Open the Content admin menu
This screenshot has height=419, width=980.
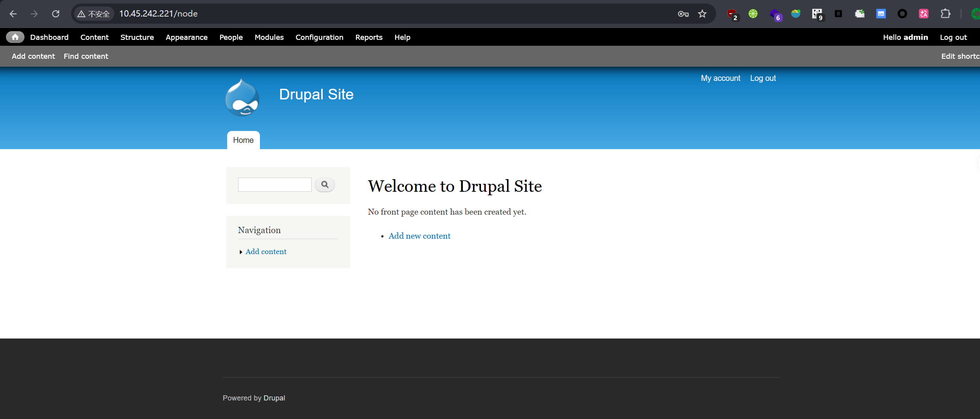94,37
